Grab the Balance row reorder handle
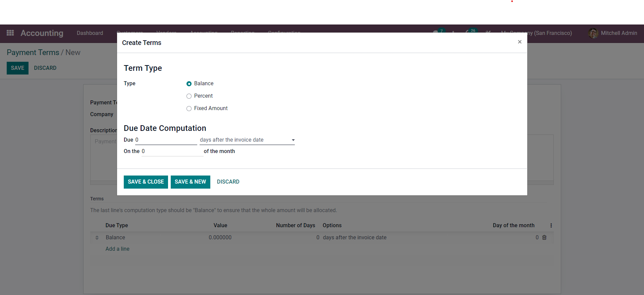 (97, 238)
